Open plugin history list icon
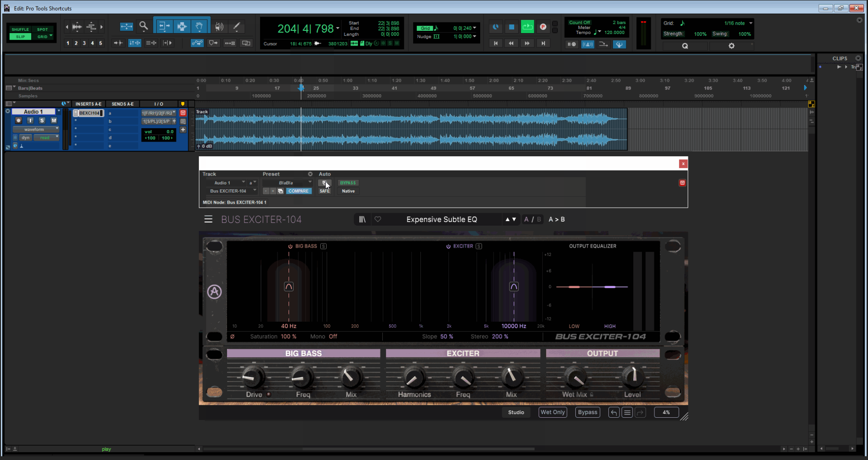Screen dimensions: 868x460 (x=627, y=413)
